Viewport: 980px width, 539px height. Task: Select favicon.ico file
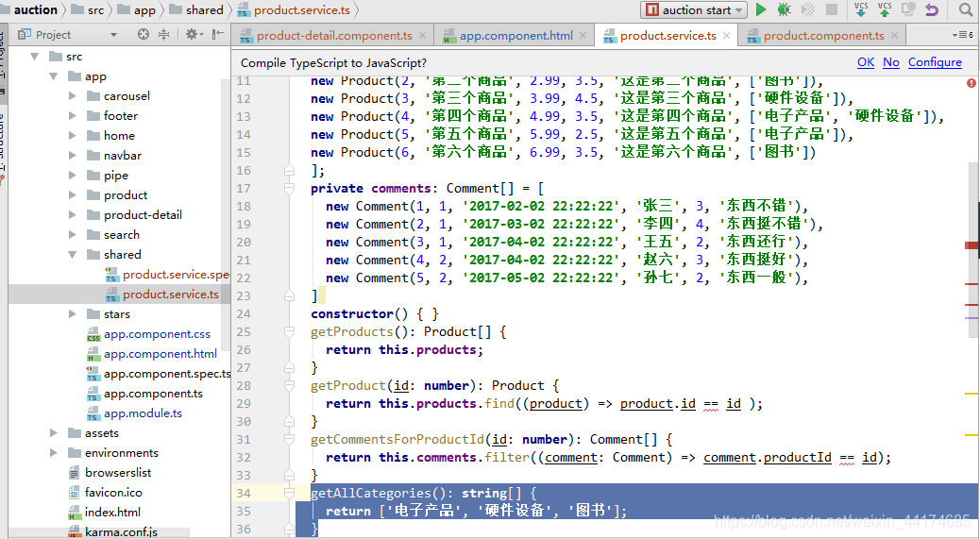(x=113, y=493)
